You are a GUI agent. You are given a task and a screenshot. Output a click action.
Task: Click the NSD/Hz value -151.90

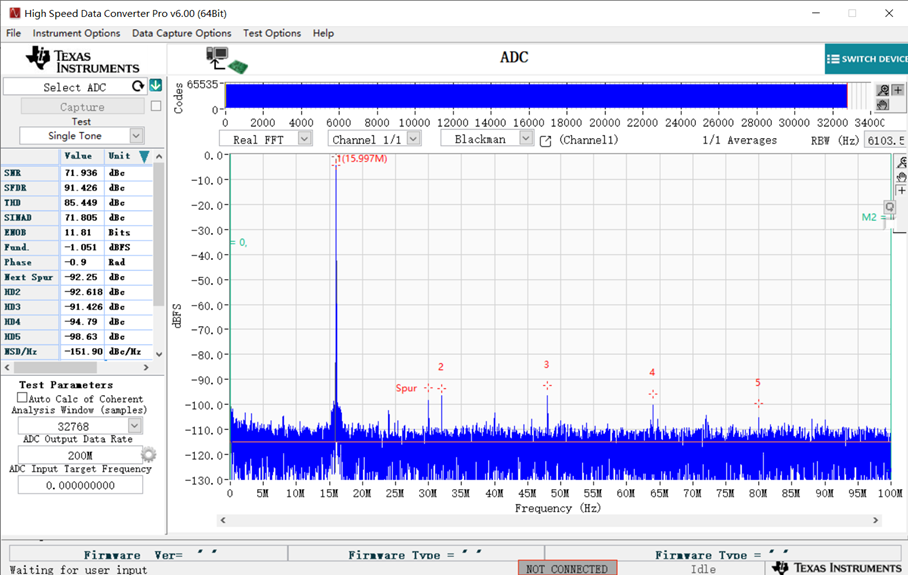pyautogui.click(x=81, y=351)
